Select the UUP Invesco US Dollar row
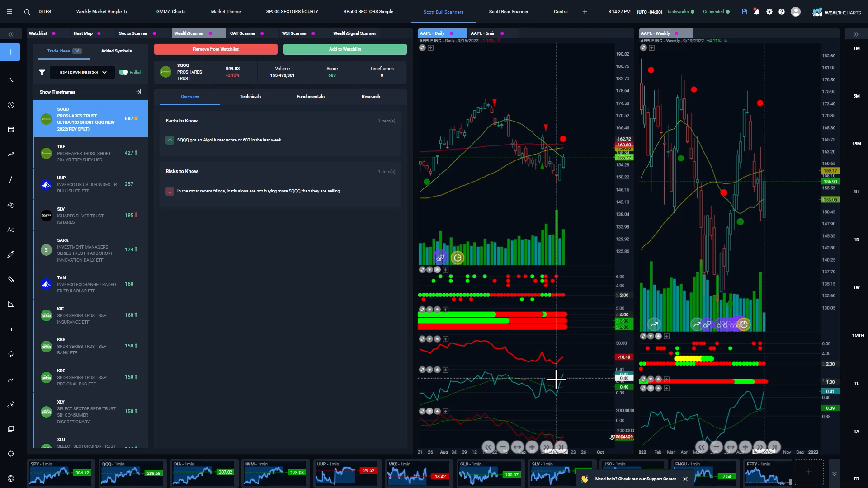 (x=90, y=184)
